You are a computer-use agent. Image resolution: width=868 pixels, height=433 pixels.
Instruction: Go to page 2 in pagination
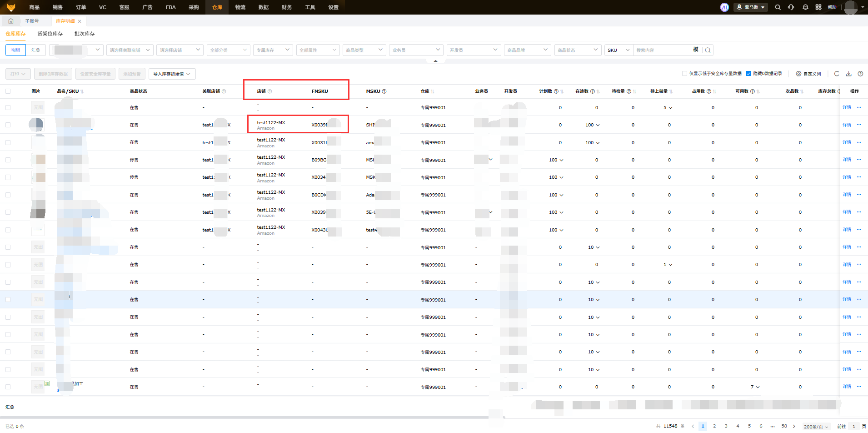[714, 426]
